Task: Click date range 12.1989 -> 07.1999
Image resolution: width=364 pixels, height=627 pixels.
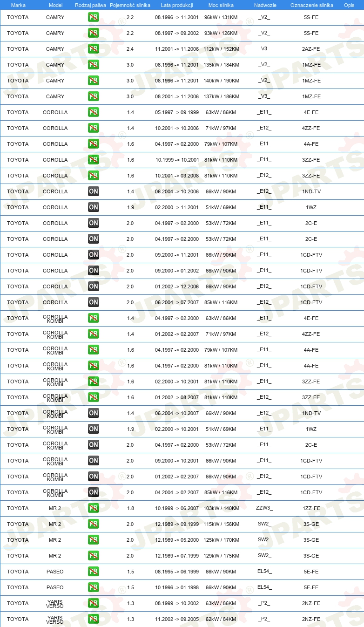Action: [x=177, y=556]
